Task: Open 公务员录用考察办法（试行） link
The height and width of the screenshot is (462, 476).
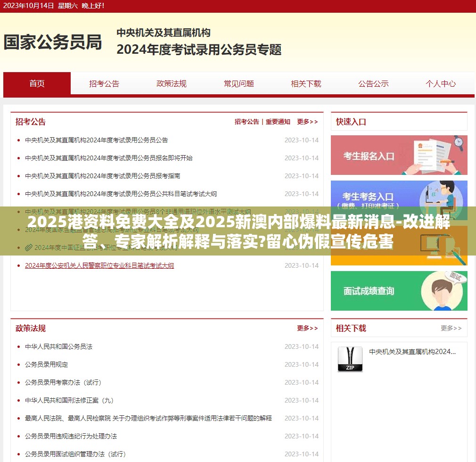Action: click(x=63, y=382)
